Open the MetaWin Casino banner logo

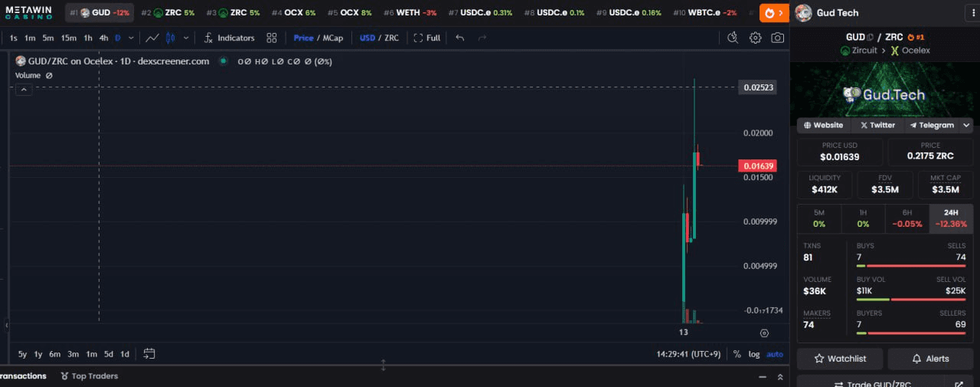[29, 12]
